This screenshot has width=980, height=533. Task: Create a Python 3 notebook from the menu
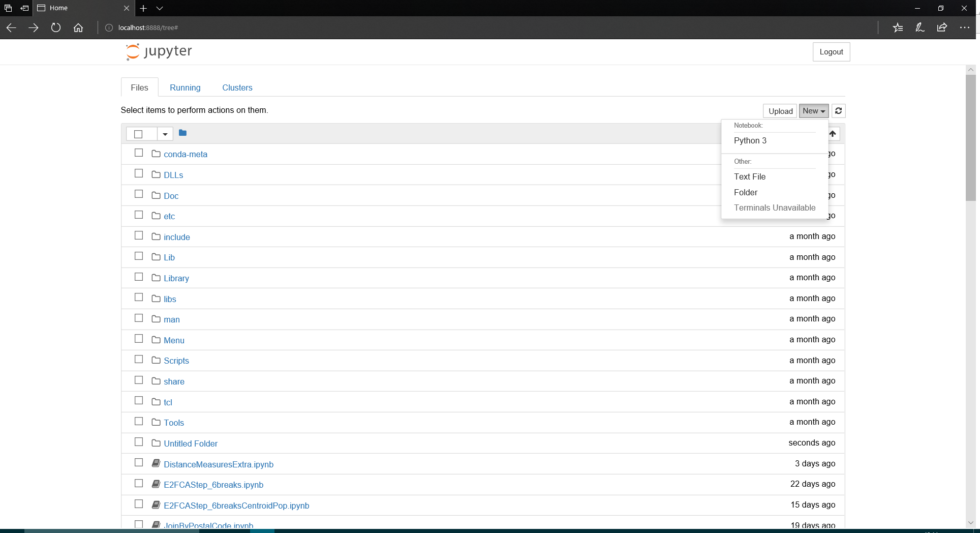(751, 141)
